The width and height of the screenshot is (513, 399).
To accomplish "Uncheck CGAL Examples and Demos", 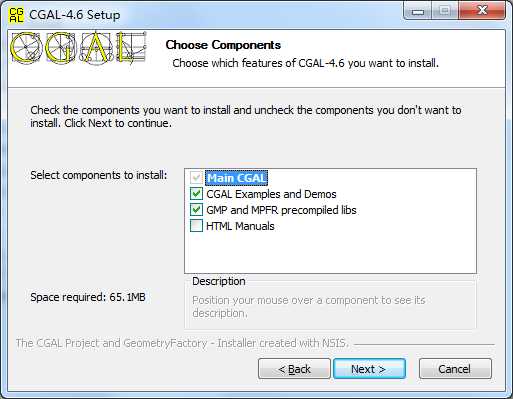I will 196,194.
